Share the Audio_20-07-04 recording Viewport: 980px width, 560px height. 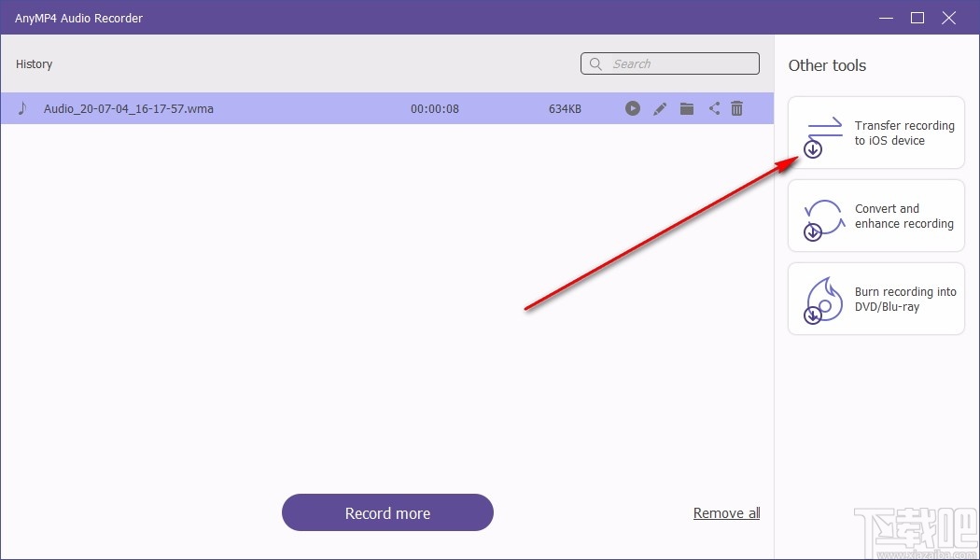[714, 108]
